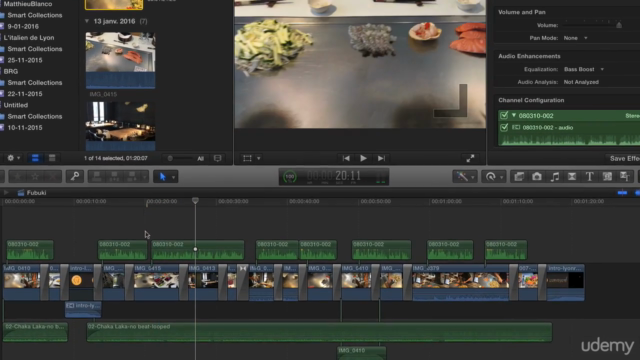The image size is (640, 360).
Task: Open the edit mode dropdown arrow
Action: tap(144, 177)
